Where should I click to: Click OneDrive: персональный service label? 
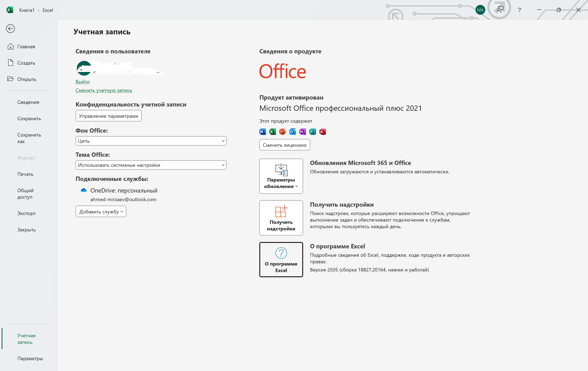pos(124,190)
